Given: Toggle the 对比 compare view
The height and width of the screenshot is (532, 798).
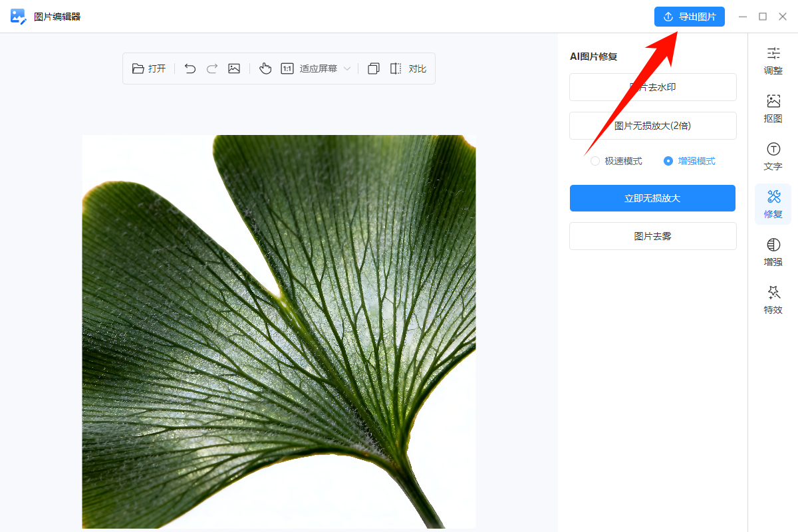Looking at the screenshot, I should point(408,68).
